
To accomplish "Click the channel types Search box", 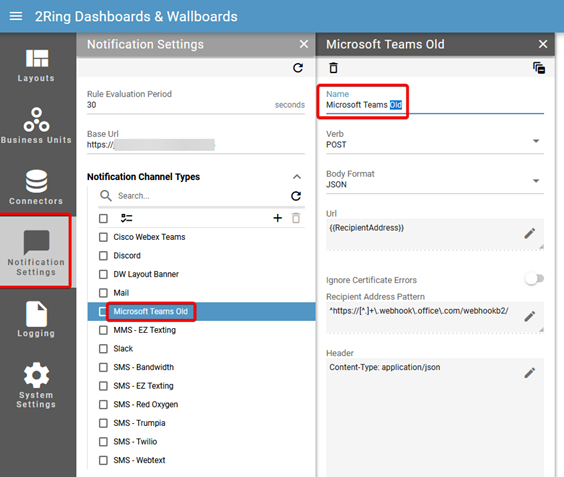I will click(201, 196).
